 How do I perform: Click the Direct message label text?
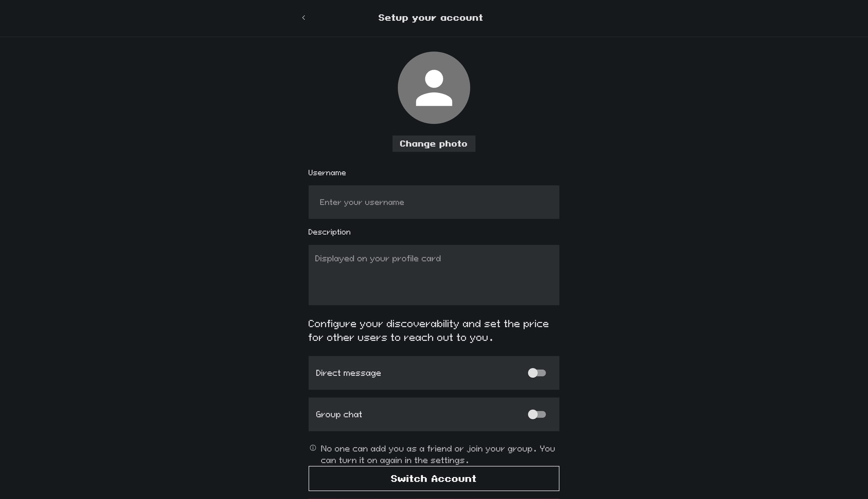click(x=348, y=373)
